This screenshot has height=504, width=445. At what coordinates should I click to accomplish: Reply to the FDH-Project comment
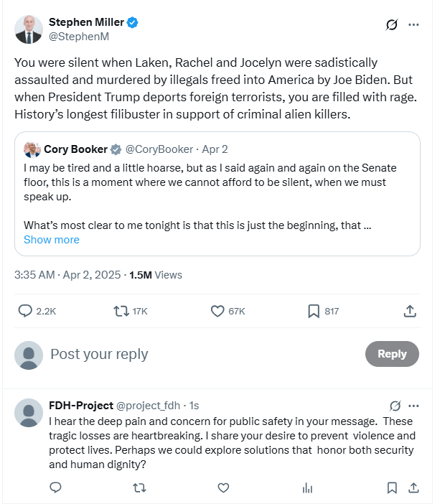55,487
